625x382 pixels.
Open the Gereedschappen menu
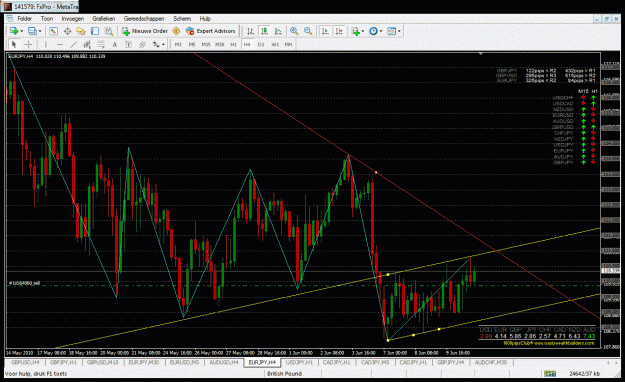point(144,18)
